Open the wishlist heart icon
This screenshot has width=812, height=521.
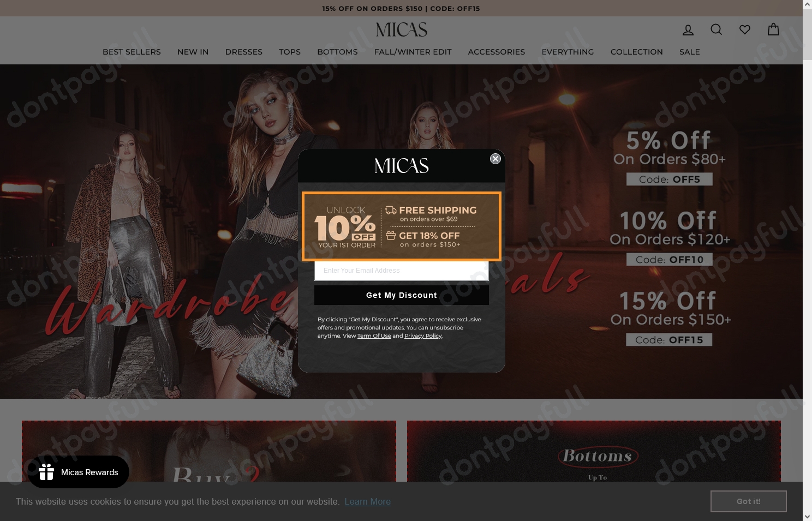click(744, 29)
